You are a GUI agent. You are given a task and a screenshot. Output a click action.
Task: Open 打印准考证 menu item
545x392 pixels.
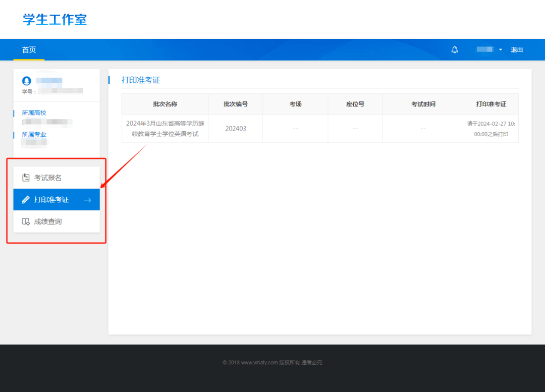pyautogui.click(x=57, y=199)
